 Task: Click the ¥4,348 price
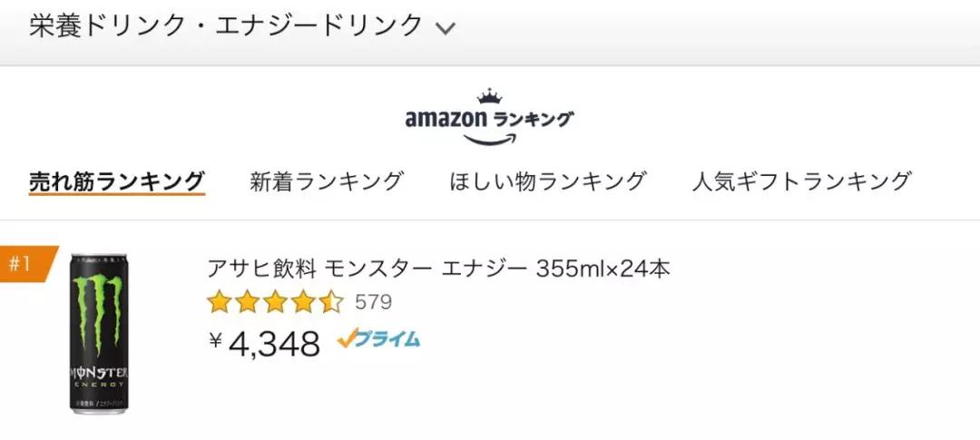tap(265, 344)
